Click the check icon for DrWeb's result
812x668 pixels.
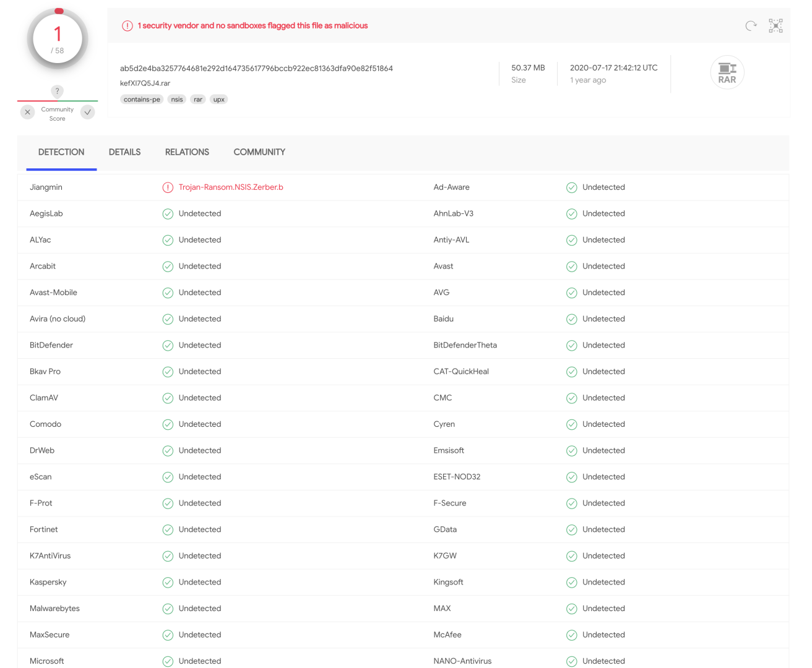(x=168, y=451)
